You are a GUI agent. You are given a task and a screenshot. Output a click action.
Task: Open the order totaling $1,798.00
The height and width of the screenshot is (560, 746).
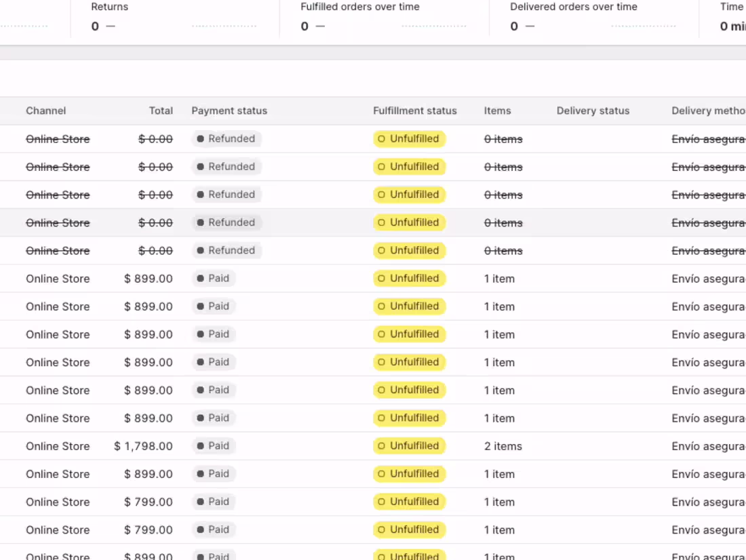point(143,446)
